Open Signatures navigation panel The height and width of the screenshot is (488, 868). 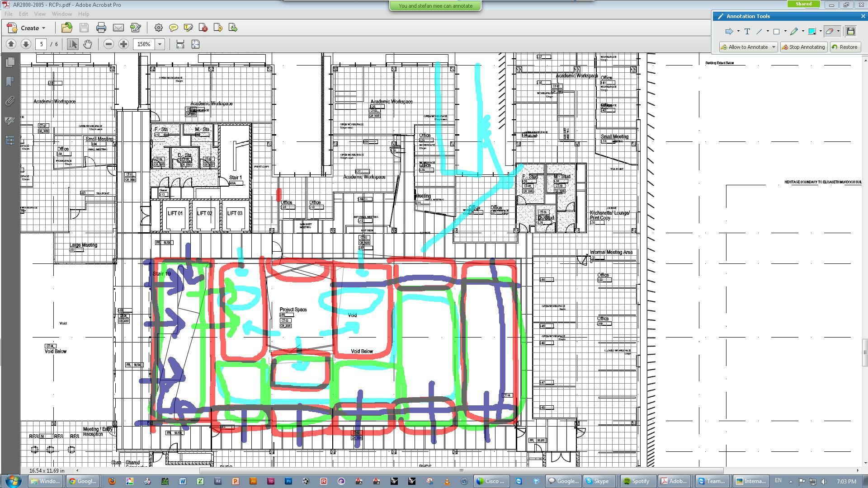point(10,121)
